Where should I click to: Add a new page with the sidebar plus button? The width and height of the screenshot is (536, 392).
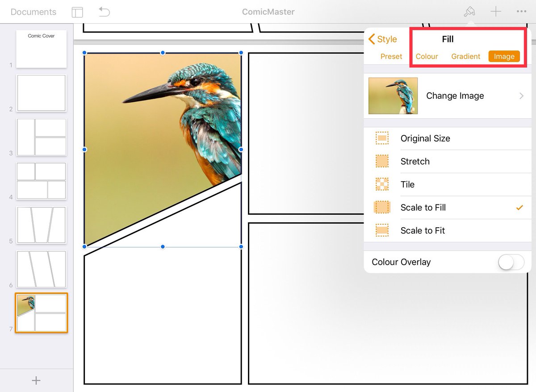pos(36,380)
